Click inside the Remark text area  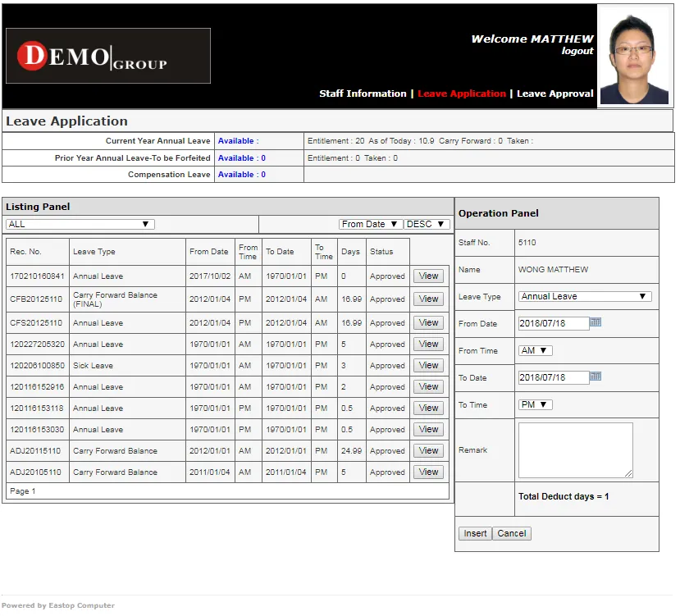[575, 449]
